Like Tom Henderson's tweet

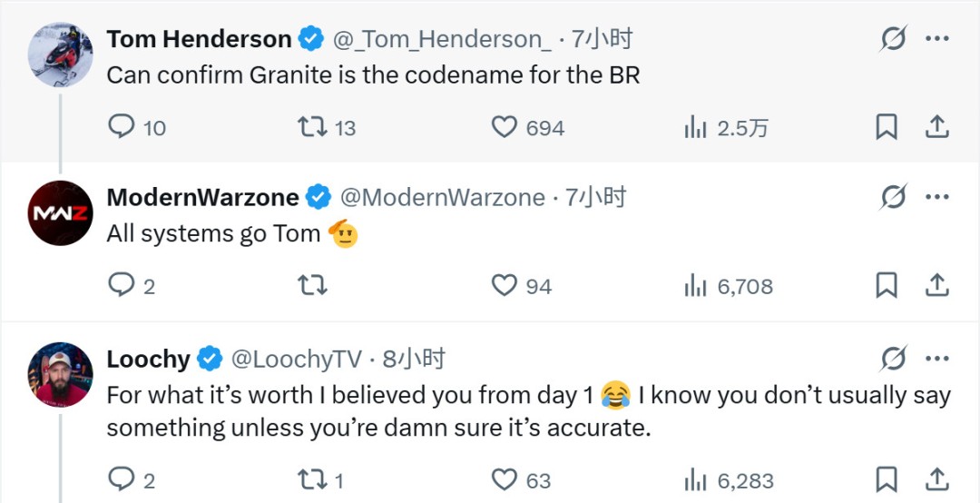(x=505, y=127)
